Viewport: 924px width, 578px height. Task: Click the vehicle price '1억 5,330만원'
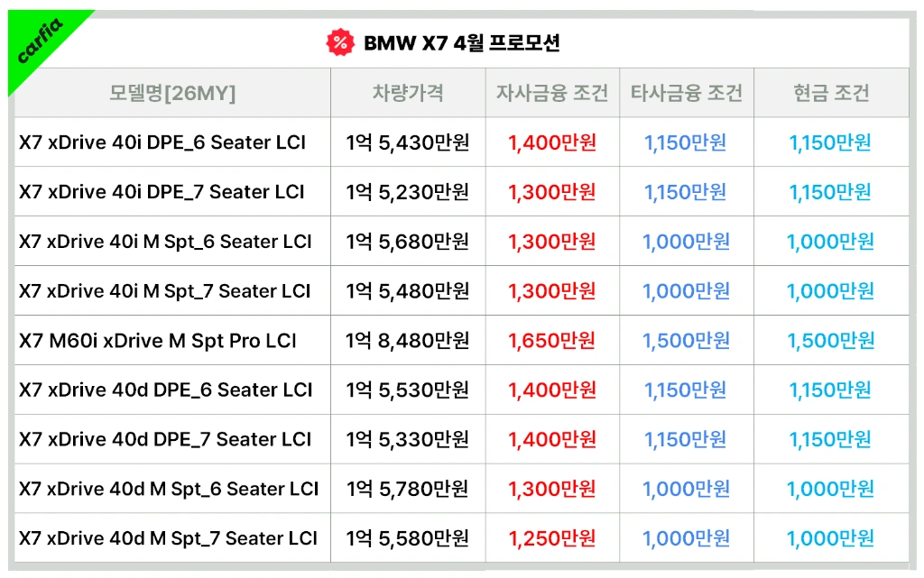[408, 439]
